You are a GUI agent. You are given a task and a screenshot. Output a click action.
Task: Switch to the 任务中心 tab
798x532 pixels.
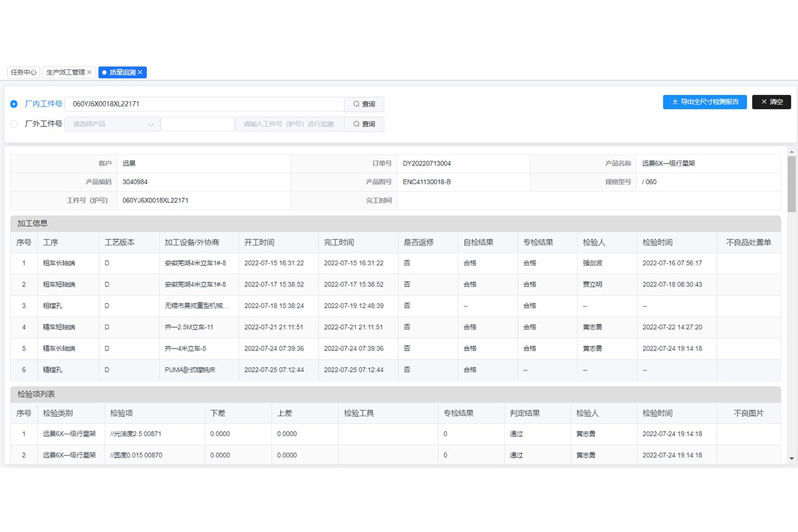click(x=23, y=72)
